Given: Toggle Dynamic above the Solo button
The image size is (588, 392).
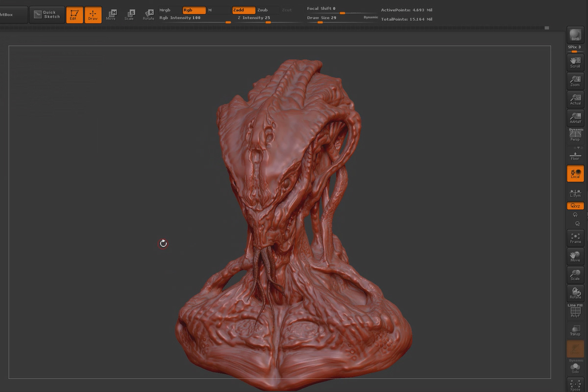Looking at the screenshot, I should pyautogui.click(x=575, y=361).
